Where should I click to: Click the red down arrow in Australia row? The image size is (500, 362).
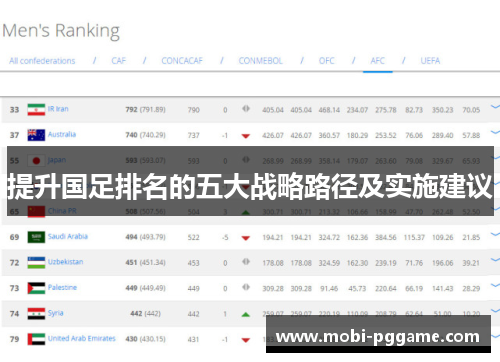tap(246, 136)
